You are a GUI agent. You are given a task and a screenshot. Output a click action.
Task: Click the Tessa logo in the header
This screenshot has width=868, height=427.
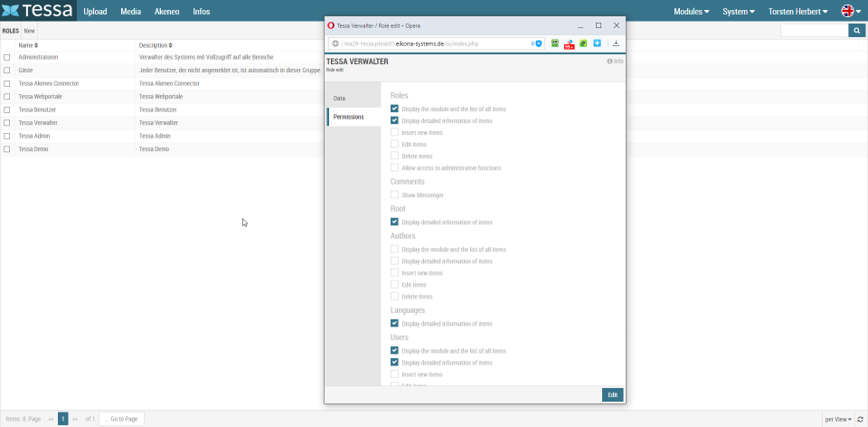(x=38, y=11)
